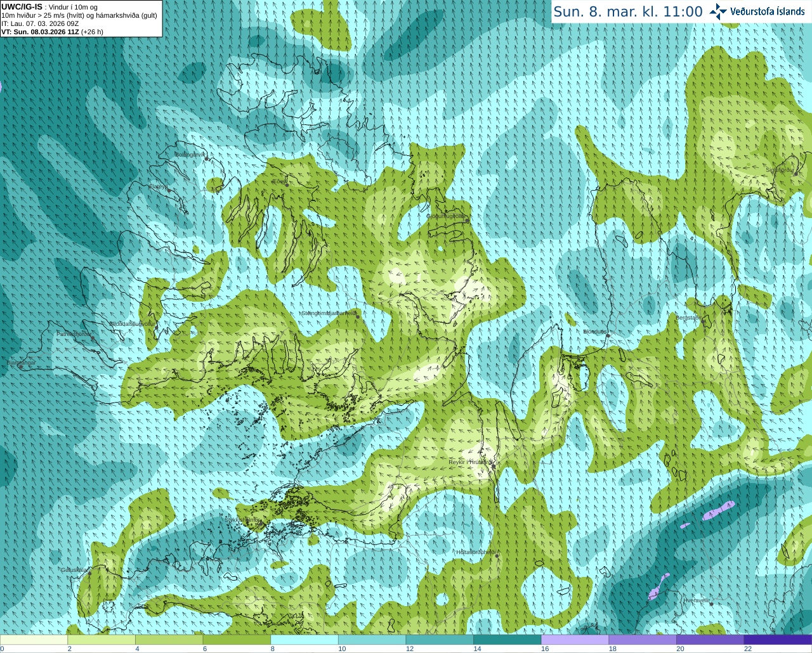Click the Hveravellir station marker
This screenshot has width=812, height=653.
pos(712,604)
